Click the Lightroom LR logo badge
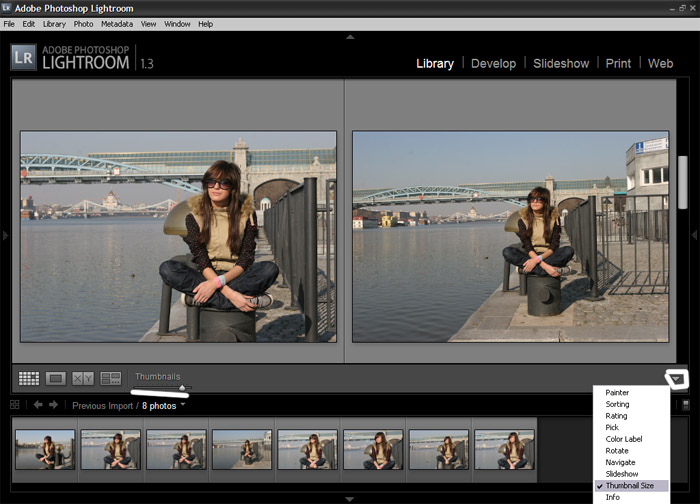700x504 pixels. [x=24, y=57]
